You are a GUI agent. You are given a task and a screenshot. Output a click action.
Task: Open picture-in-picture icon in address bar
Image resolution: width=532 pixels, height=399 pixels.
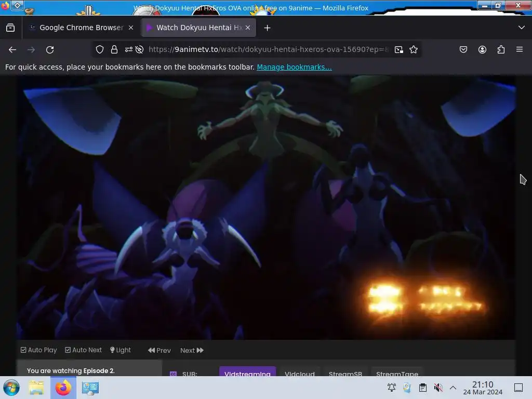[x=399, y=49]
